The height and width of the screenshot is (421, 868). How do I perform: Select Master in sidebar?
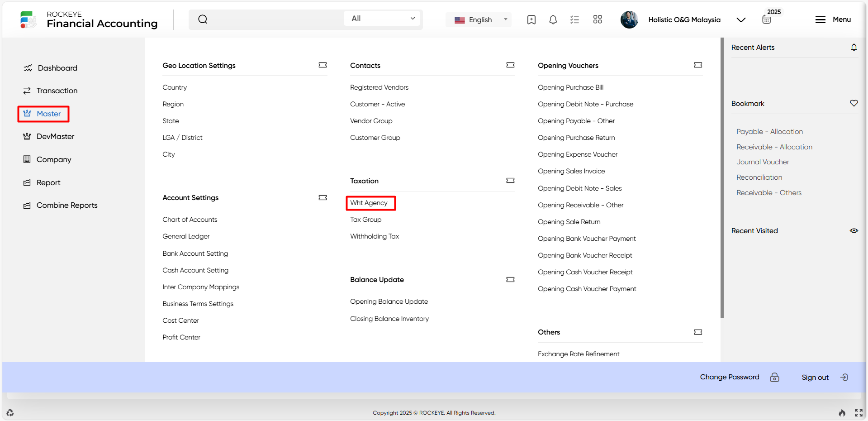click(43, 114)
